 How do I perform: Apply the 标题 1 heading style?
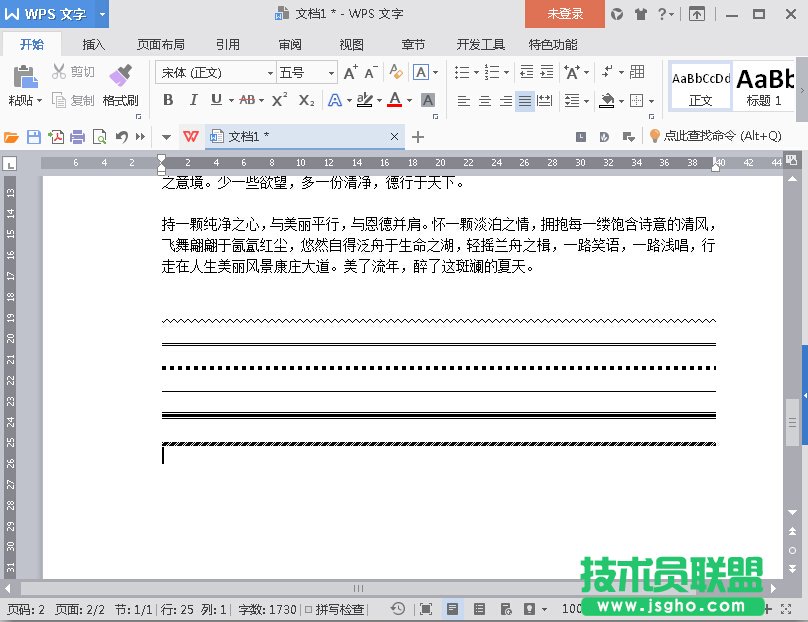pos(765,86)
